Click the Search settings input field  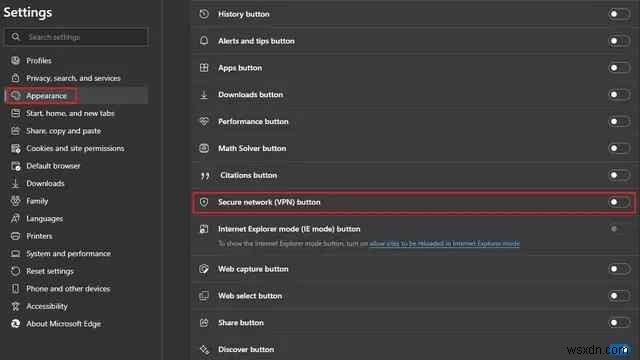click(x=77, y=37)
